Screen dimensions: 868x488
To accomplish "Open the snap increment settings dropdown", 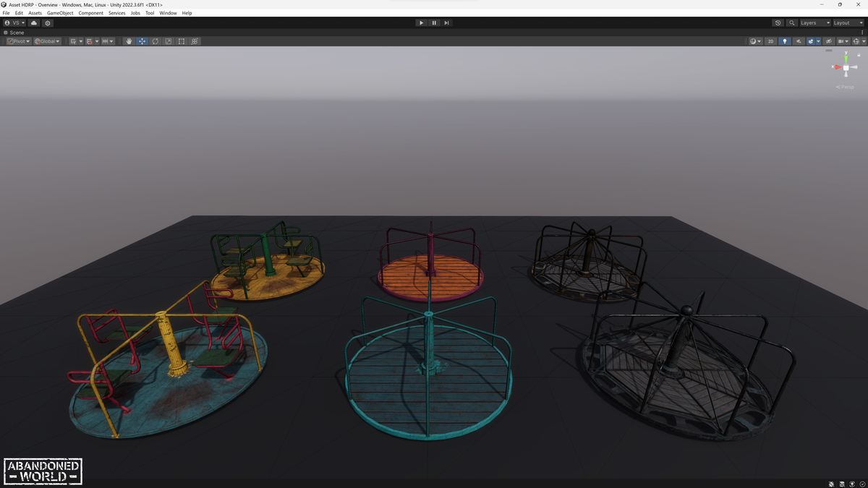I will (108, 41).
